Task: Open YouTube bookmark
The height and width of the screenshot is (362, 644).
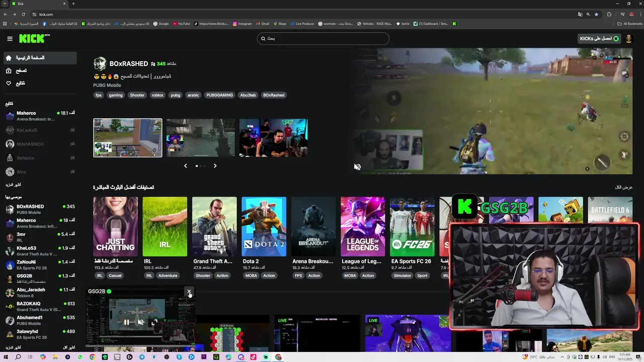Action: point(182,24)
